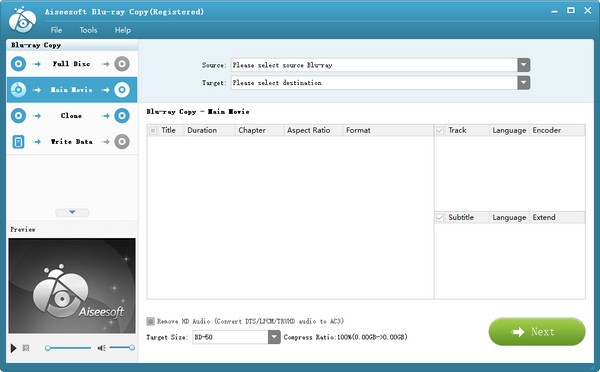Mute the preview volume speaker icon

101,348
